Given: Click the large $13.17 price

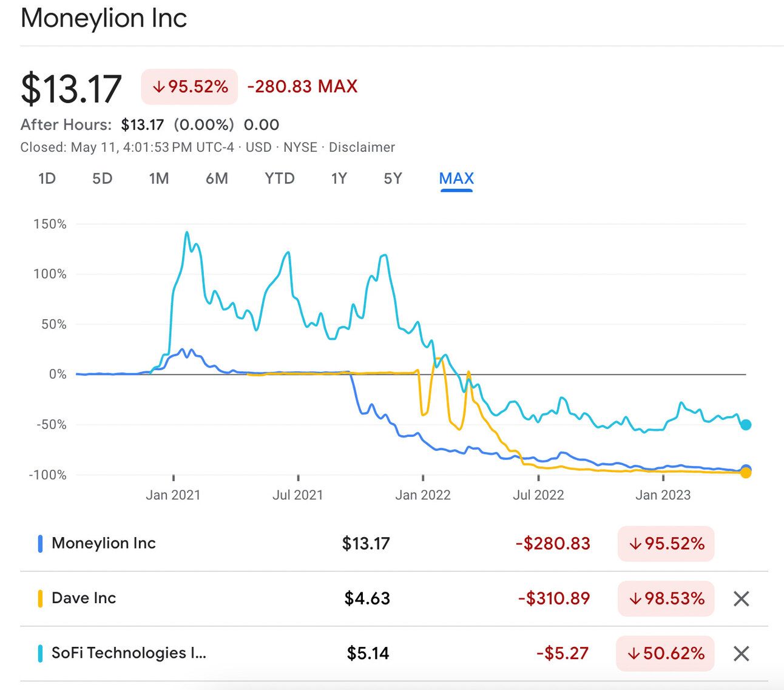Looking at the screenshot, I should click(72, 89).
